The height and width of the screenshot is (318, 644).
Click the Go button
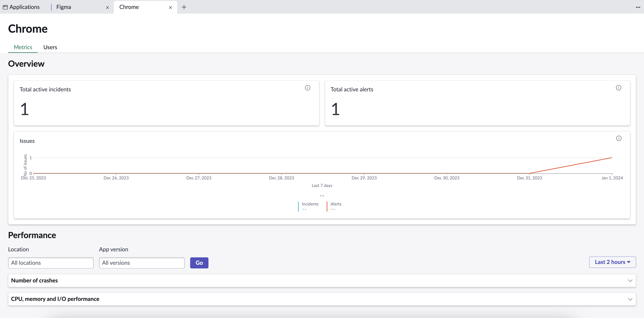(x=199, y=263)
